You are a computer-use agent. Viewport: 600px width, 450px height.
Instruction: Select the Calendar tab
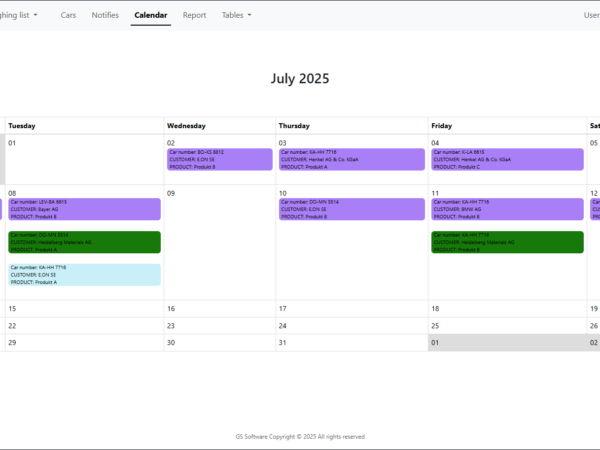pos(151,15)
